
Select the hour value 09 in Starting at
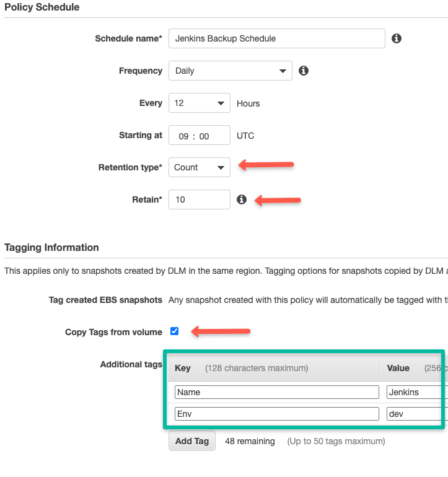point(183,136)
